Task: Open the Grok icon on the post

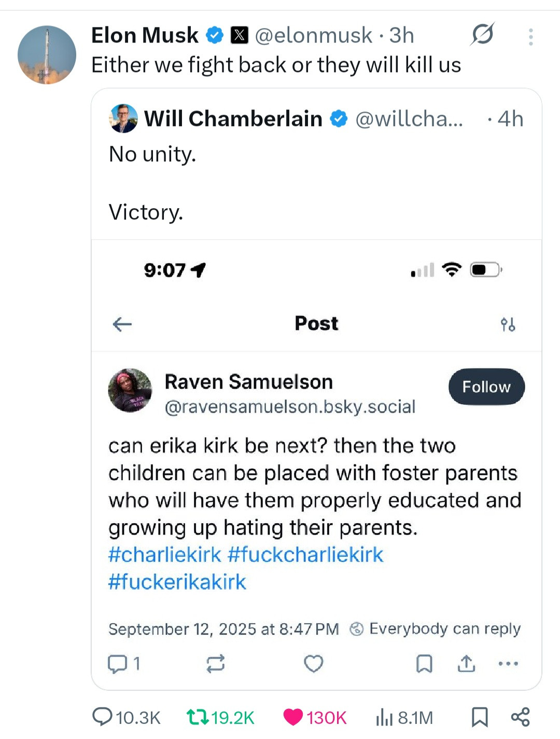Action: (x=483, y=35)
